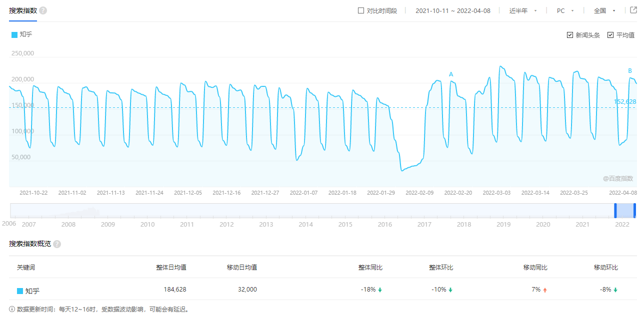Click 2013 on the year timeline
This screenshot has width=644, height=318.
click(x=266, y=225)
